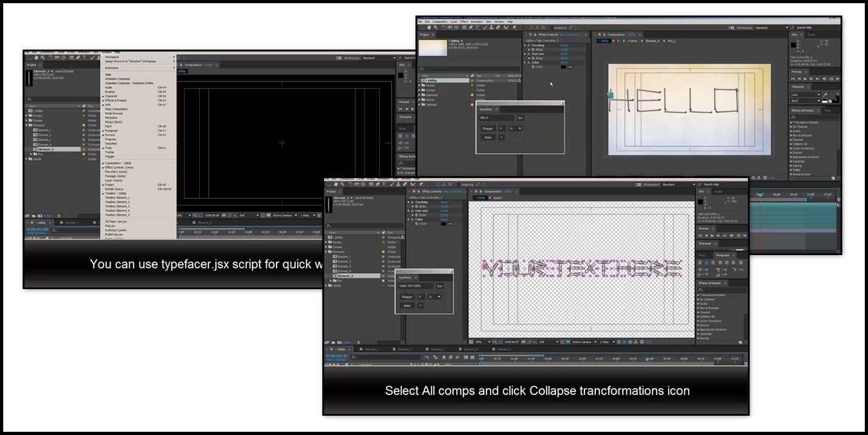The image size is (868, 435).
Task: Switch to the Paragraph tab beside Align
Action: click(723, 255)
